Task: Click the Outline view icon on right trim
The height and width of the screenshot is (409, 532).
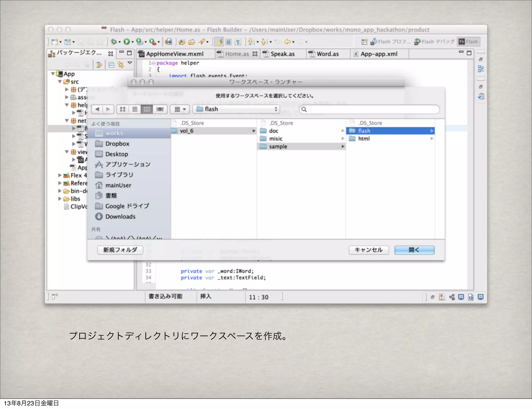Action: (481, 69)
